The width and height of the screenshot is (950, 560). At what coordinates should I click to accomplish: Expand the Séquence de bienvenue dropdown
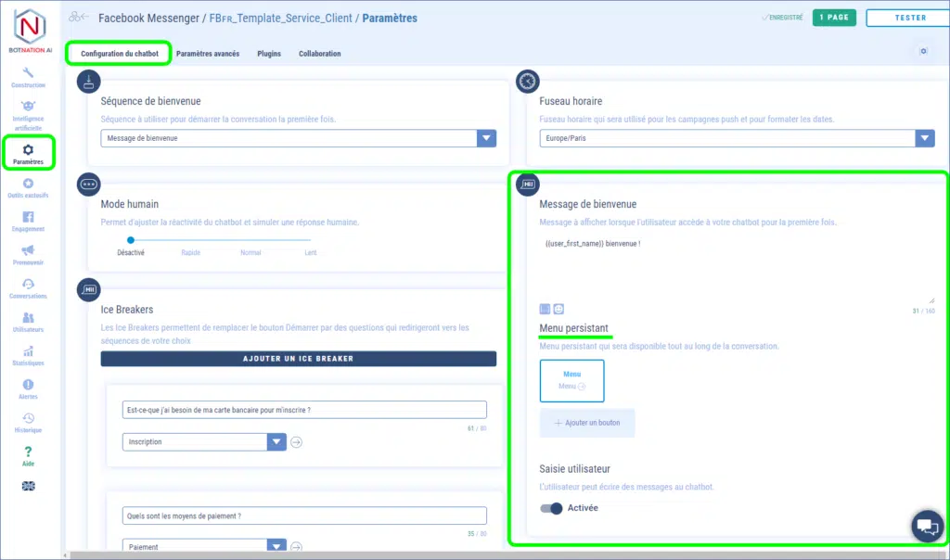[x=486, y=138]
